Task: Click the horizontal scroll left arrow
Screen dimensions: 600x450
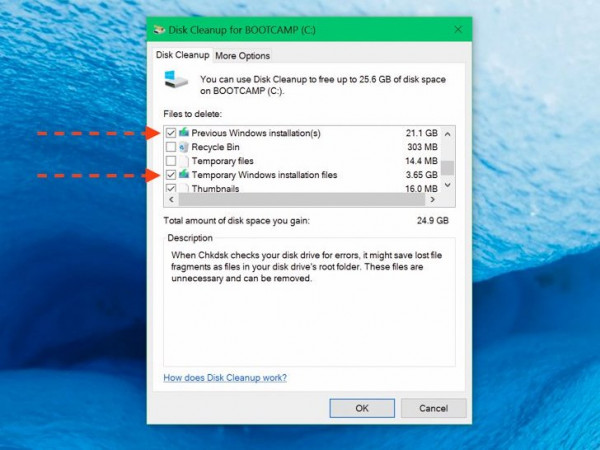Action: [171, 199]
